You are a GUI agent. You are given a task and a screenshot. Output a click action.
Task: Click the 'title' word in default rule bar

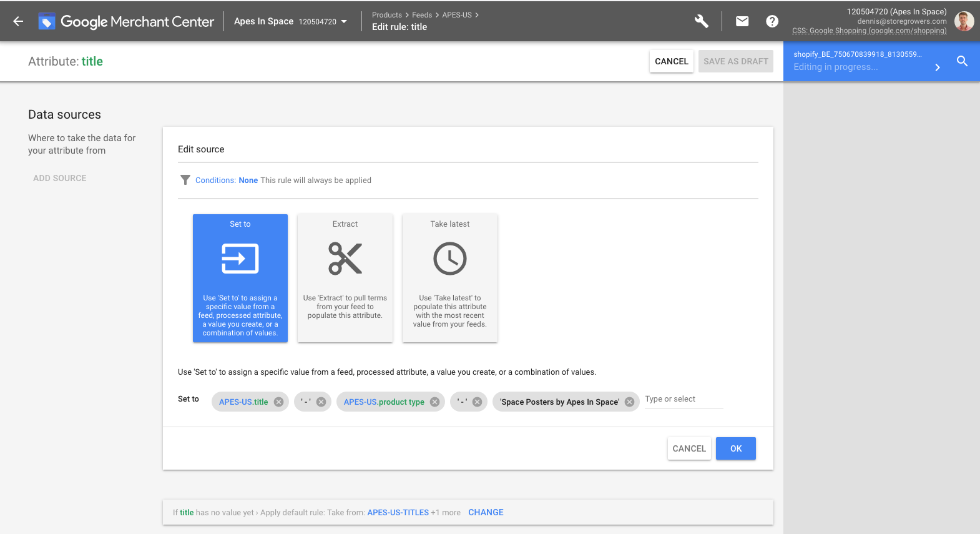tap(187, 512)
